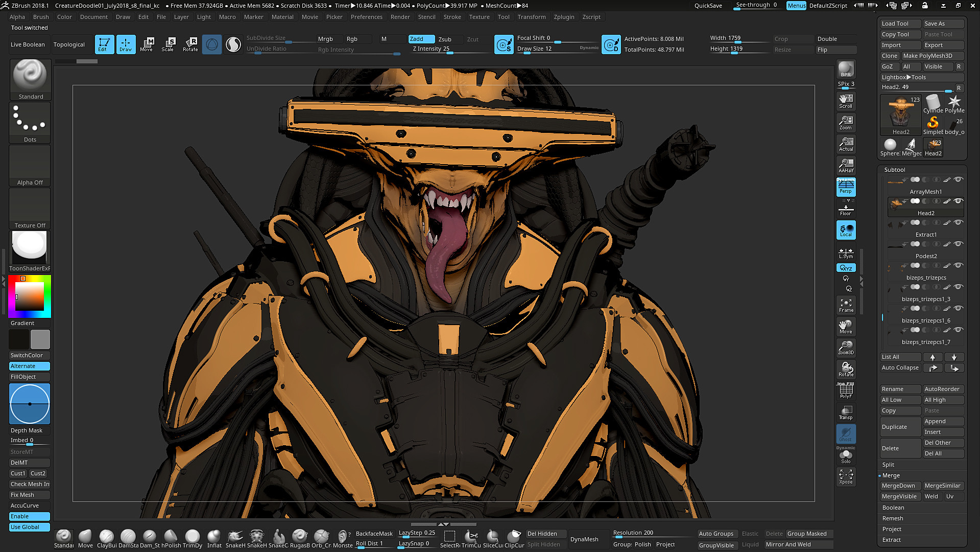Click the BPR render button
This screenshot has height=552, width=980.
tap(846, 69)
